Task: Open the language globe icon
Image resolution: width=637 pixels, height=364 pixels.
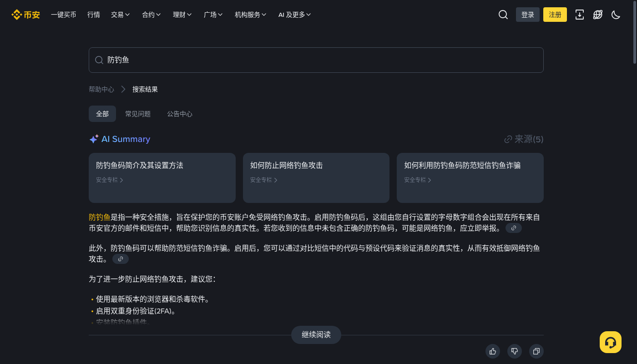Action: 598,15
